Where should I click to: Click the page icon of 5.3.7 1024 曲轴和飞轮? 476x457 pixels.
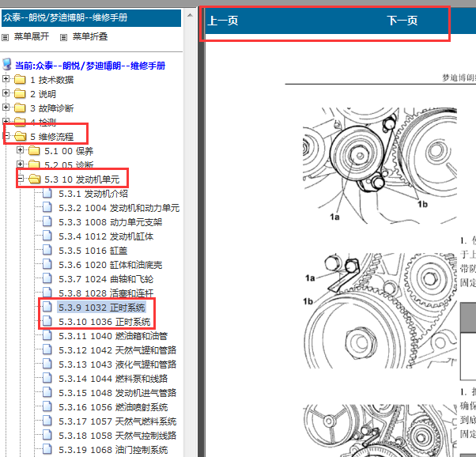[x=47, y=278]
